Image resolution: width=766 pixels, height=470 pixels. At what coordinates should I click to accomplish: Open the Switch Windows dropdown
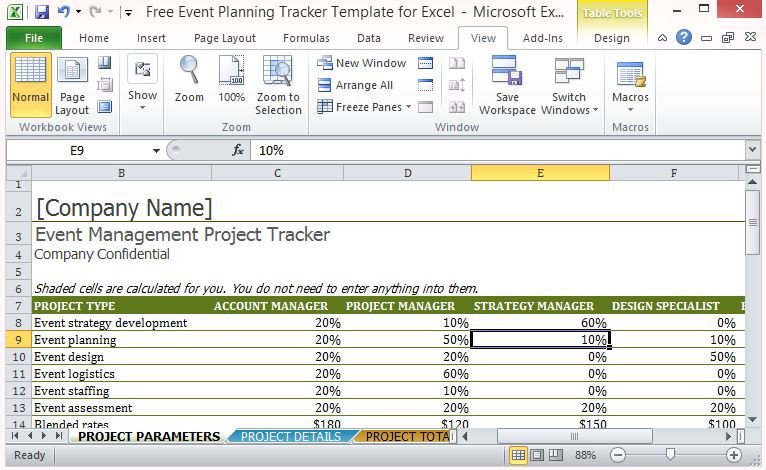569,85
